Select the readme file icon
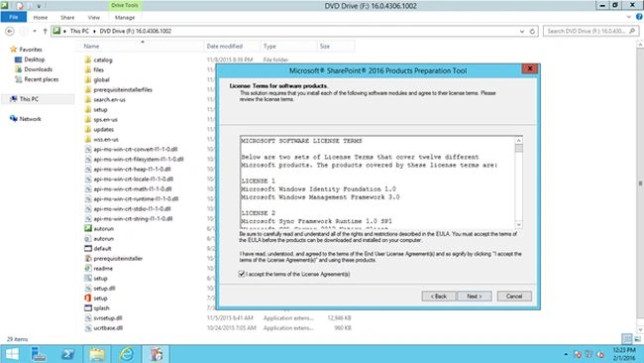644x363 pixels. [x=88, y=268]
